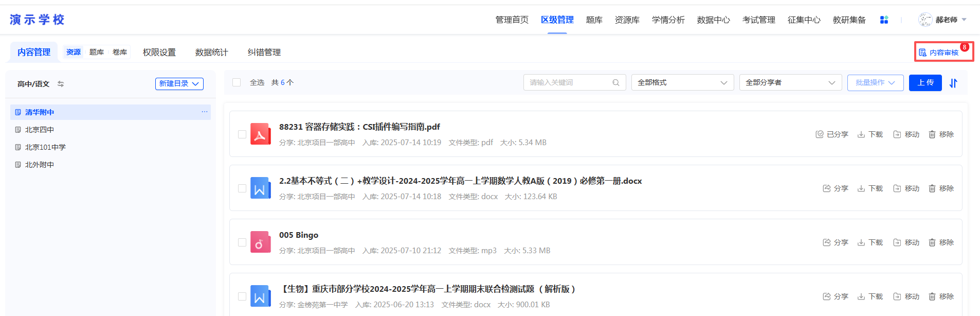Viewport: 980px width, 316px height.
Task: Open the three-dot menu for 清华附中
Action: pos(205,112)
